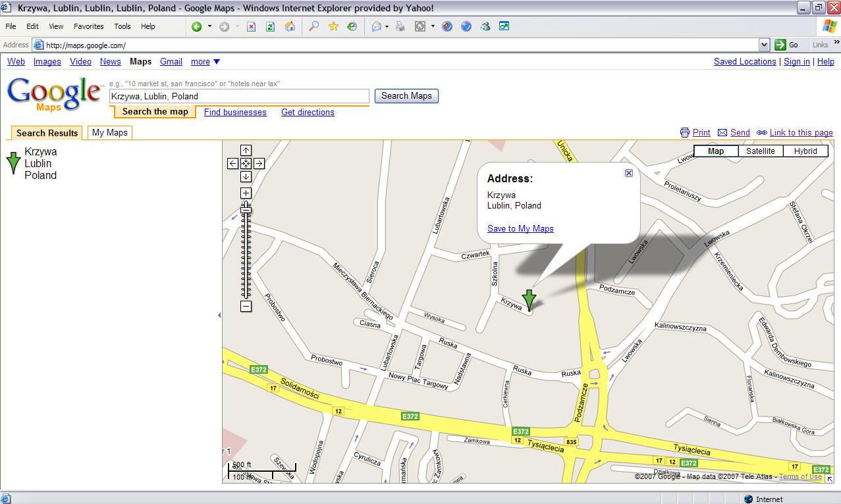Open the Google Help link
This screenshot has height=504, width=841.
coord(826,62)
